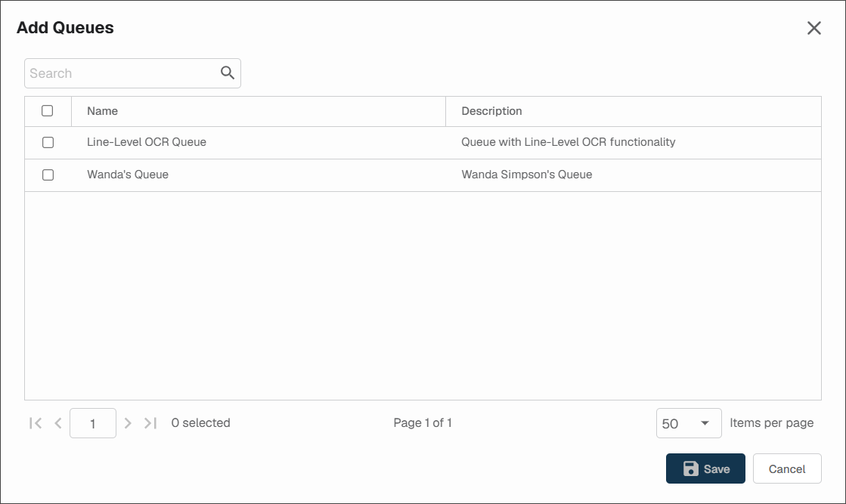Close the Add Queues dialog
The width and height of the screenshot is (846, 504).
coord(813,28)
